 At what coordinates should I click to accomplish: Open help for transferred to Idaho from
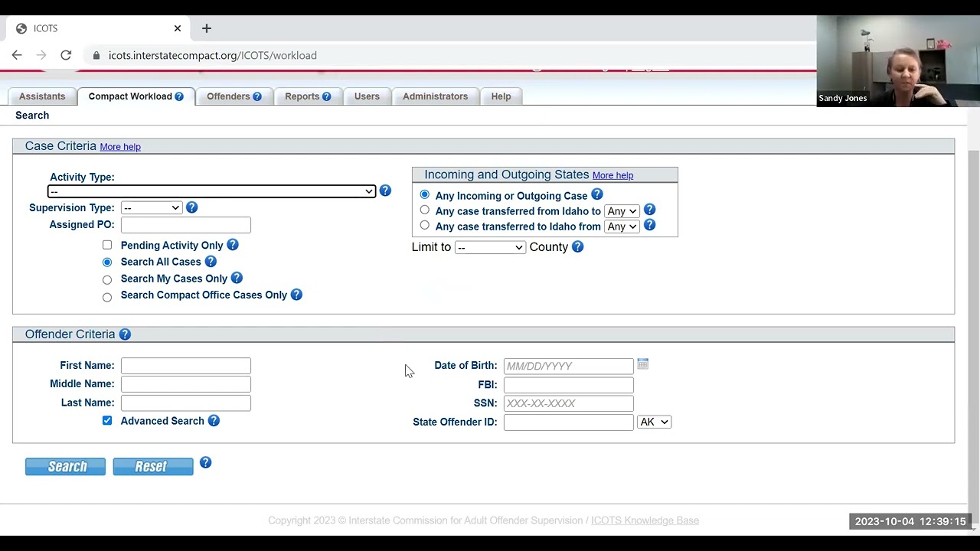(649, 225)
